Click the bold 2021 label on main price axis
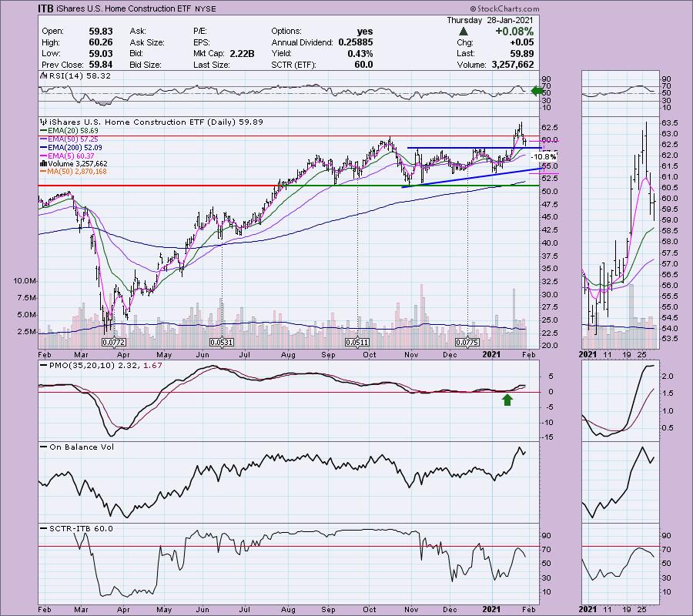The image size is (693, 616). [491, 354]
